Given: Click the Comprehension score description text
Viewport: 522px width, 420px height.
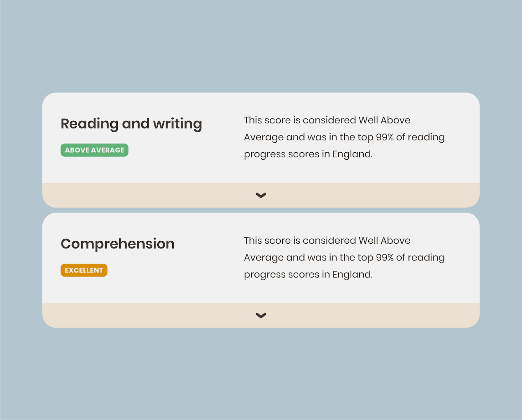Looking at the screenshot, I should pyautogui.click(x=344, y=257).
